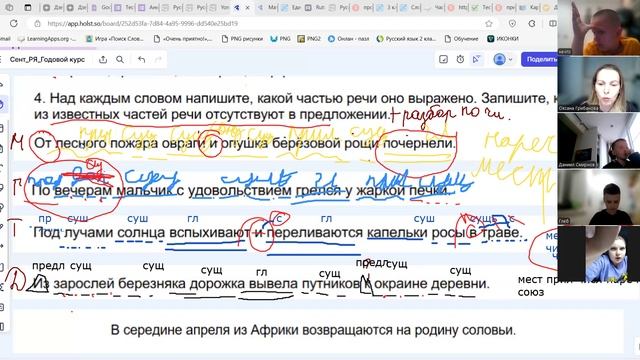
Task: Click the export/upload icon next to board title
Action: pos(103,60)
